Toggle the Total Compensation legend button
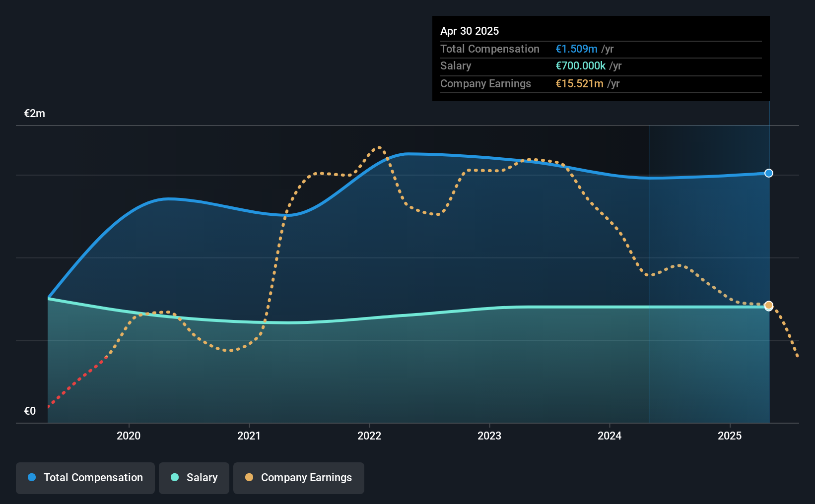Viewport: 815px width, 504px height. [85, 478]
